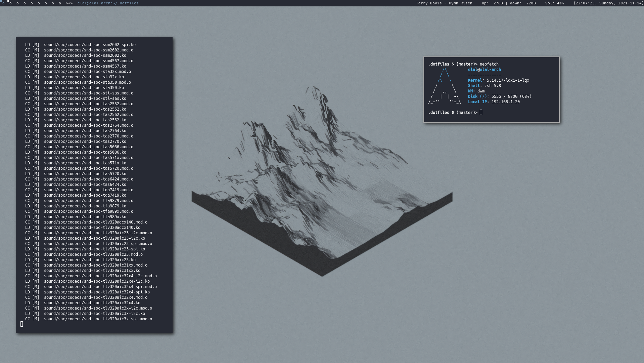This screenshot has height=363, width=644.
Task: Click the ><> floating layout symbol
Action: (69, 3)
